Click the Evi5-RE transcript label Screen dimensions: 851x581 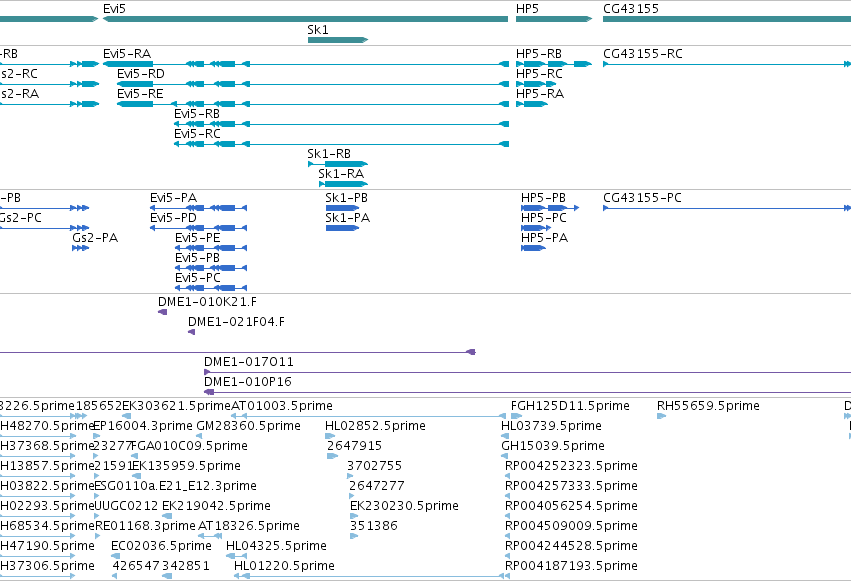tap(140, 94)
